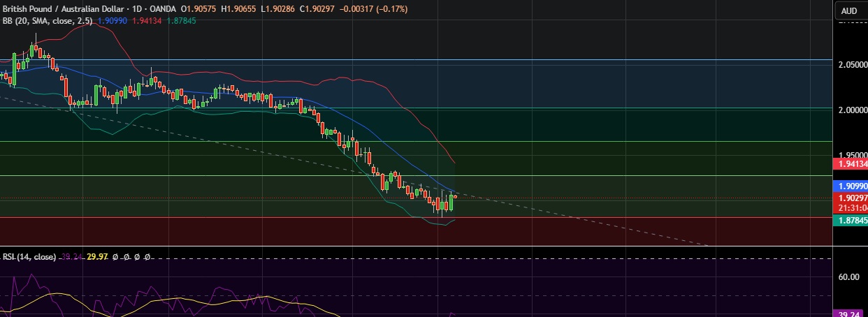
Task: Click the yellow RSI MA value 29.97
Action: pos(98,257)
